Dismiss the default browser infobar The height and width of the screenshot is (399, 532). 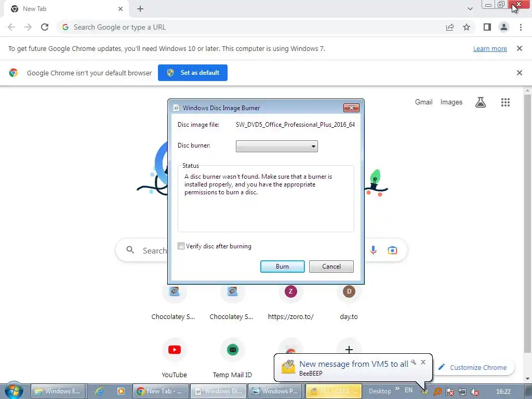coord(519,73)
